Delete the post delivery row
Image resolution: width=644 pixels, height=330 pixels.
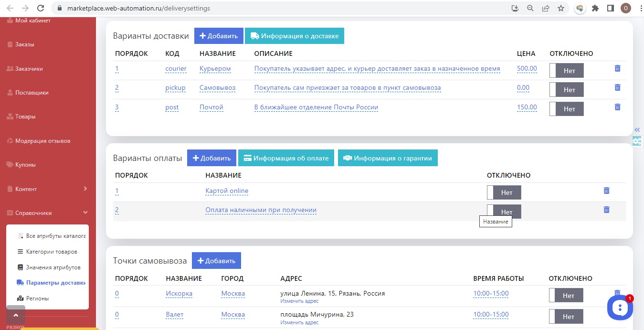point(617,107)
